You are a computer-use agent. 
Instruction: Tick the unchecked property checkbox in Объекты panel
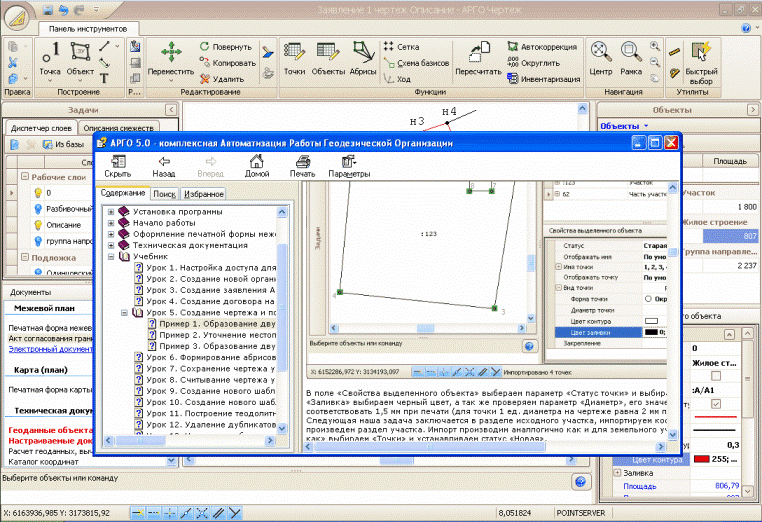(x=715, y=376)
